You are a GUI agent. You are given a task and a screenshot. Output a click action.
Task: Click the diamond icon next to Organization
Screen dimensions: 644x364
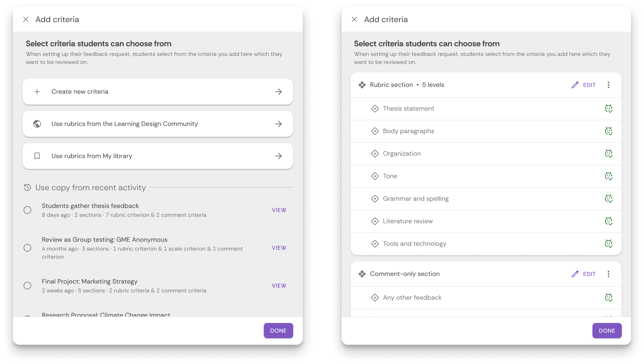click(x=375, y=153)
